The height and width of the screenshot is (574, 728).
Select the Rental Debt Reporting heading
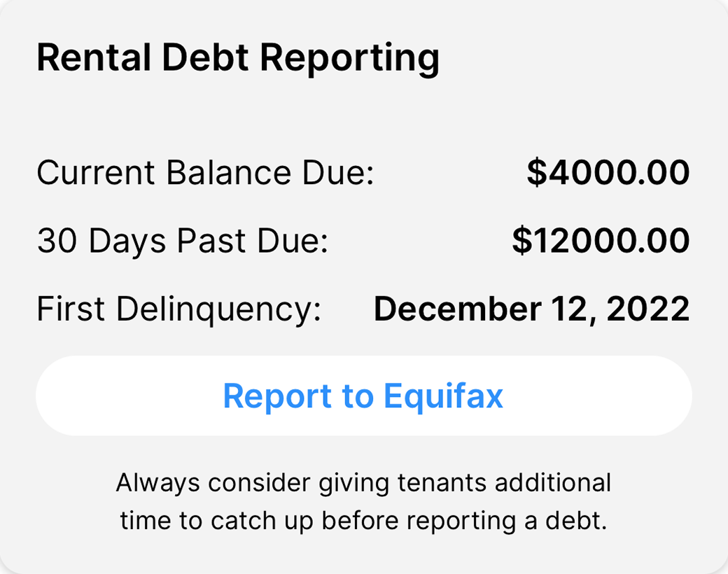(238, 57)
